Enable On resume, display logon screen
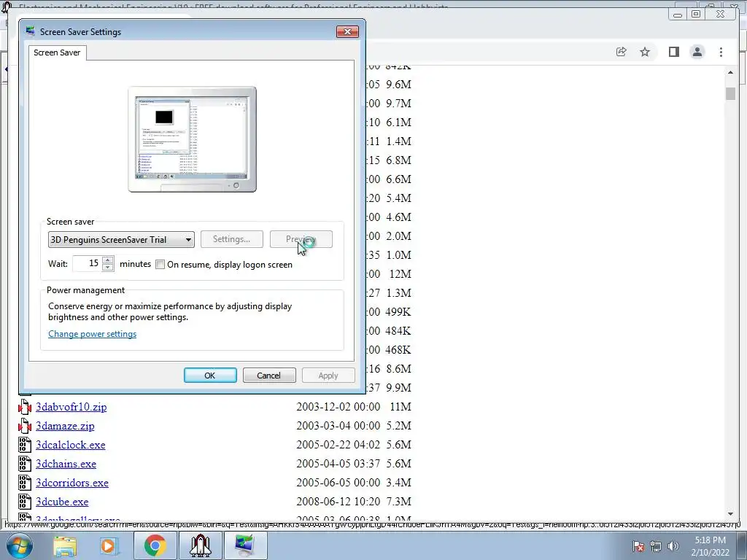The image size is (747, 560). (160, 265)
